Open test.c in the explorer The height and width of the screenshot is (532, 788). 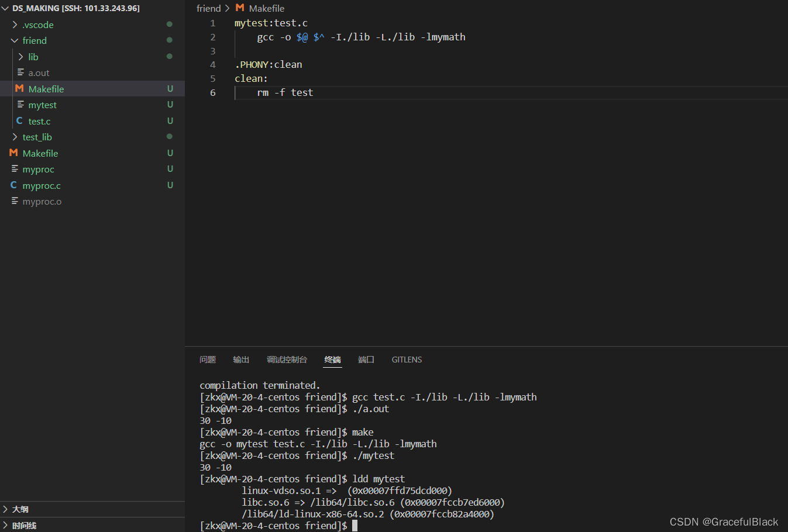tap(39, 121)
